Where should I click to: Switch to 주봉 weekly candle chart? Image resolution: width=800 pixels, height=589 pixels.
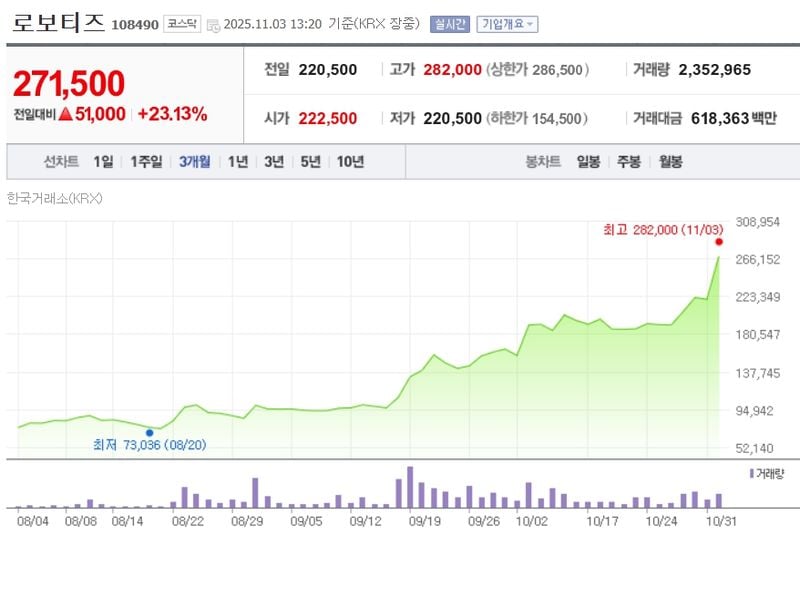(x=628, y=162)
